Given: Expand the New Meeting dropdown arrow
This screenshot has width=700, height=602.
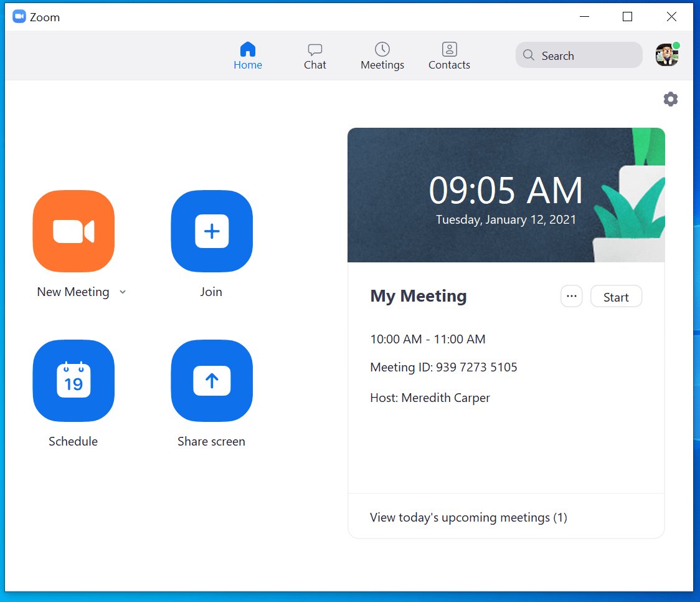Looking at the screenshot, I should 122,292.
